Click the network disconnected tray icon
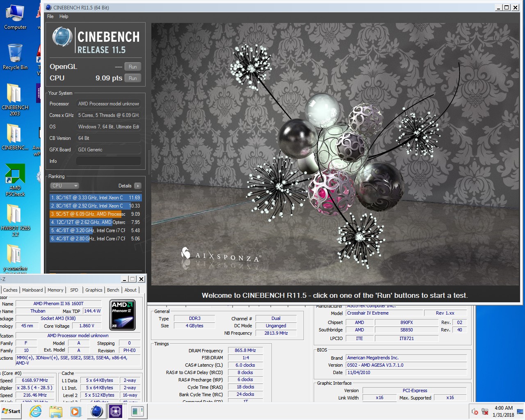Screen dimensions: 525x420 point(485,411)
